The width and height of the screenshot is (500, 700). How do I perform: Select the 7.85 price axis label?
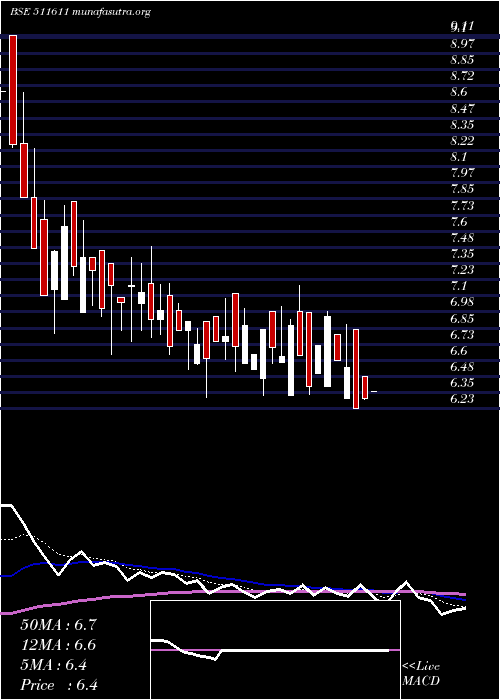pos(462,189)
